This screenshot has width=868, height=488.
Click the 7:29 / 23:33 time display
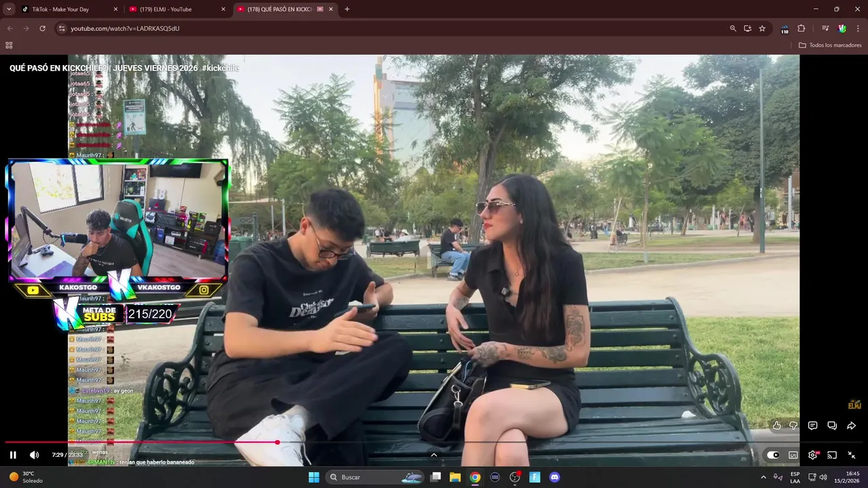tap(67, 455)
